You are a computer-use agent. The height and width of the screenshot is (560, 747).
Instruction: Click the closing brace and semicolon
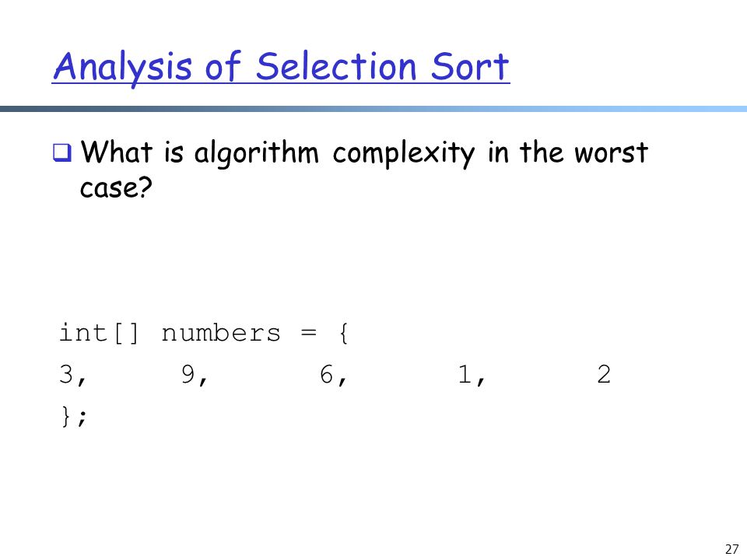click(x=73, y=416)
